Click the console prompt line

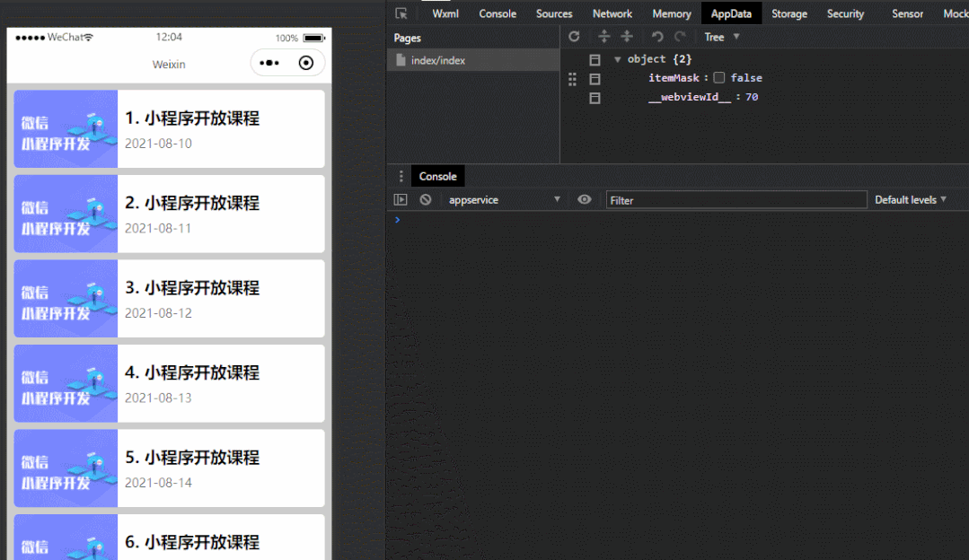(x=677, y=220)
